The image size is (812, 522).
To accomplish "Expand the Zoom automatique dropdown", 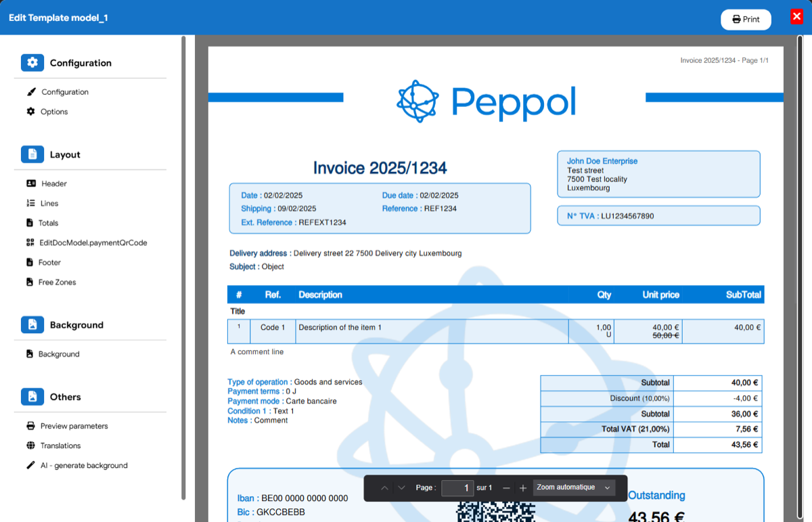I will (574, 487).
